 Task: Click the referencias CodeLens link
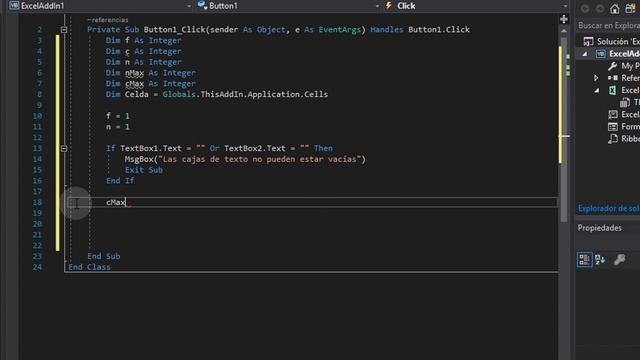[108, 20]
